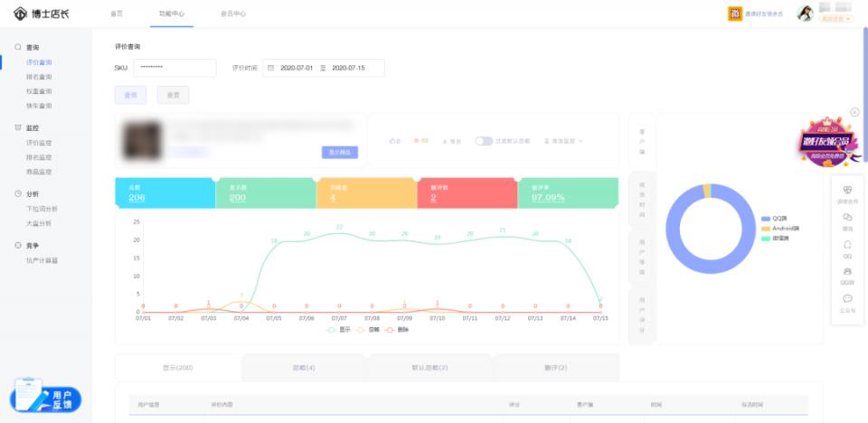The image size is (868, 423).
Task: Switch to the 删评(2) reviews tab
Action: tap(555, 368)
